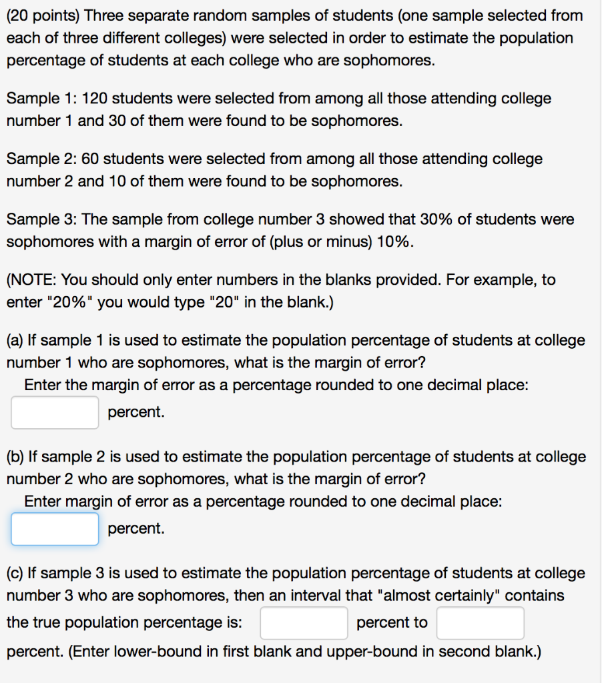Focus the highlighted input field under part (b)

(x=54, y=528)
